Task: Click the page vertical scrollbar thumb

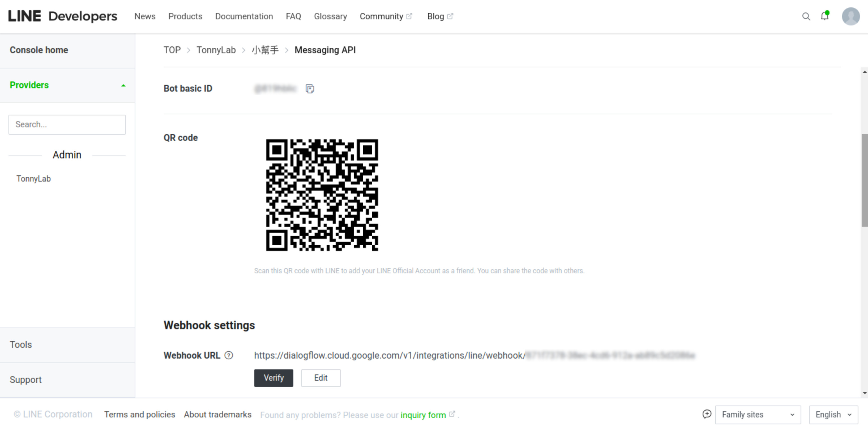Action: tap(864, 180)
